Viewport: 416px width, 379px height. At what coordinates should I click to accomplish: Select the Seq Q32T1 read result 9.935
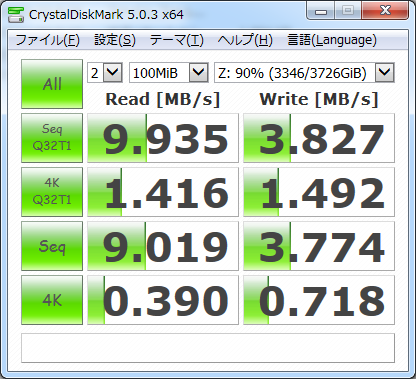click(163, 138)
